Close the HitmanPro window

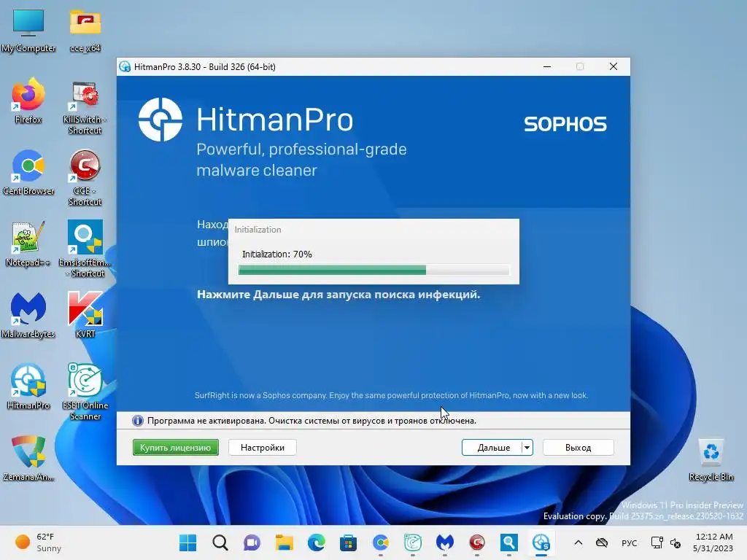click(613, 66)
